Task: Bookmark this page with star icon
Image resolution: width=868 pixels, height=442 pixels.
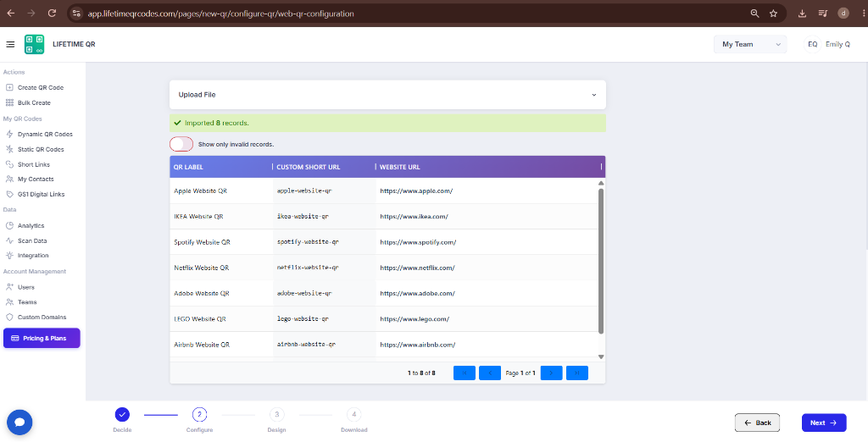Action: click(773, 14)
